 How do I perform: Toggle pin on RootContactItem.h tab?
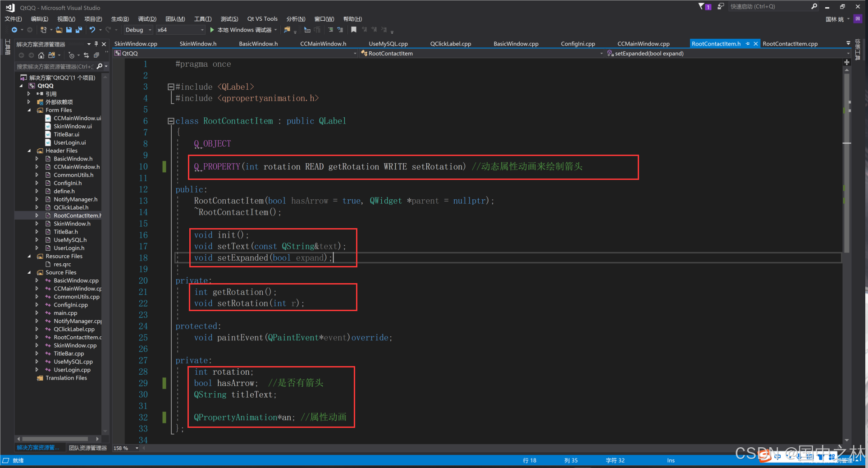[748, 44]
